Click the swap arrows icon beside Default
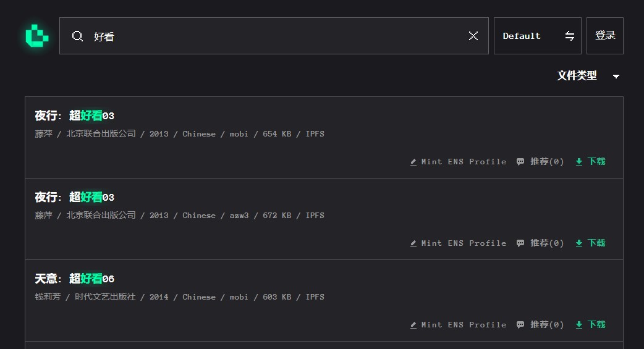644x349 pixels. [570, 36]
